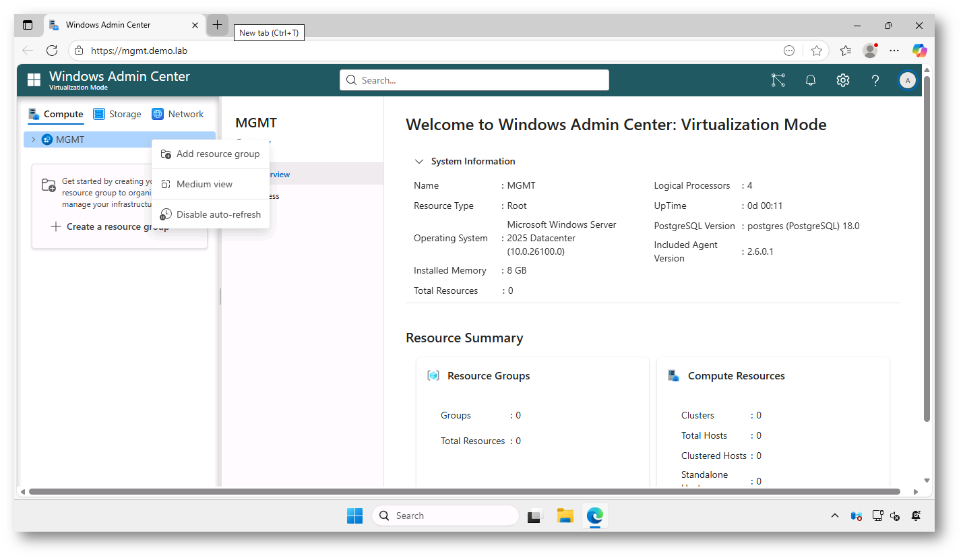
Task: Toggle the favorites star in the address bar
Action: pyautogui.click(x=817, y=51)
